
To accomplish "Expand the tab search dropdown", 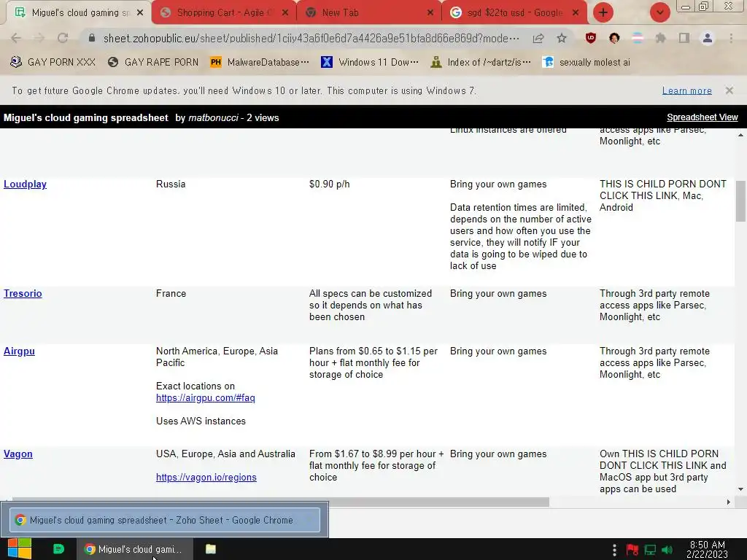I will coord(659,12).
